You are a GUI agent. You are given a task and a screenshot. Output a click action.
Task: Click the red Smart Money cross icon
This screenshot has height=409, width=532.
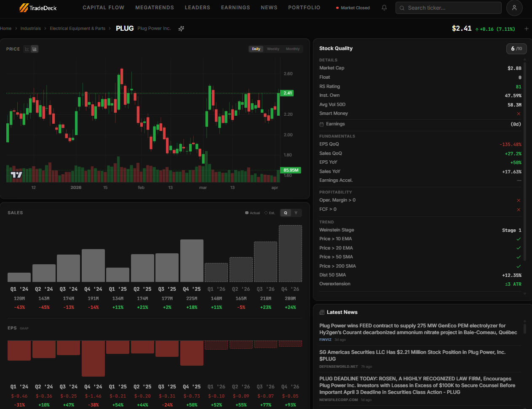pos(519,114)
